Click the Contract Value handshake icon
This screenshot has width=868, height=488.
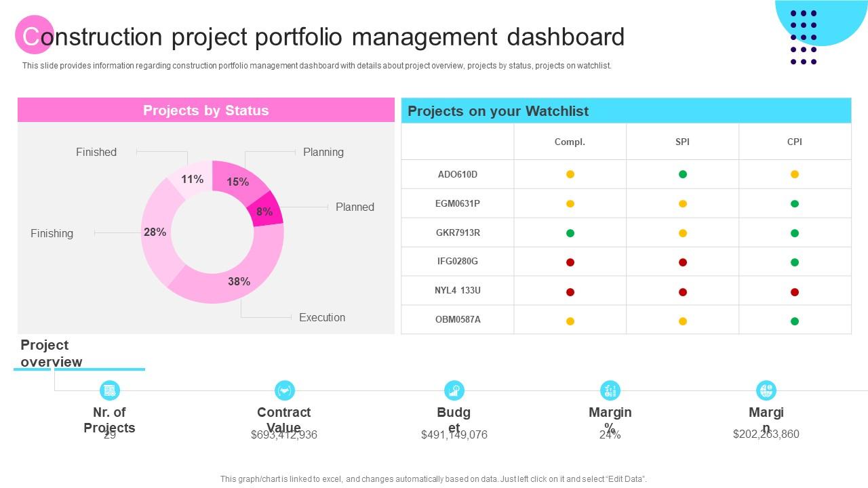[284, 390]
